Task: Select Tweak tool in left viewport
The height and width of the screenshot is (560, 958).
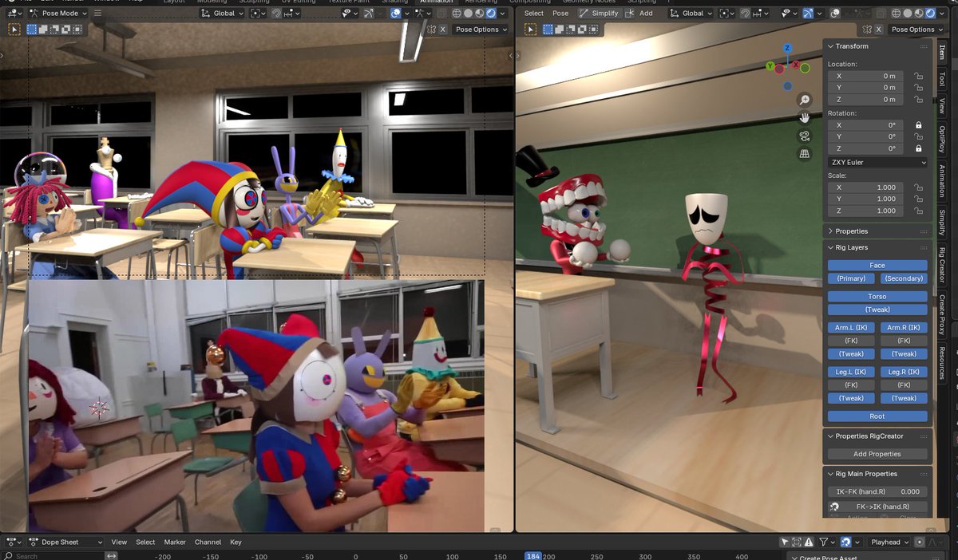Action: 14,29
